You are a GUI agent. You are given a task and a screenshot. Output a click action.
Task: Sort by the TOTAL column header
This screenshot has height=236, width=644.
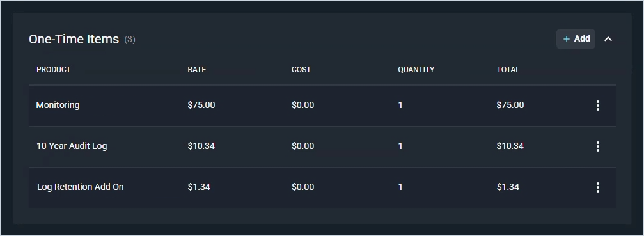tap(508, 69)
